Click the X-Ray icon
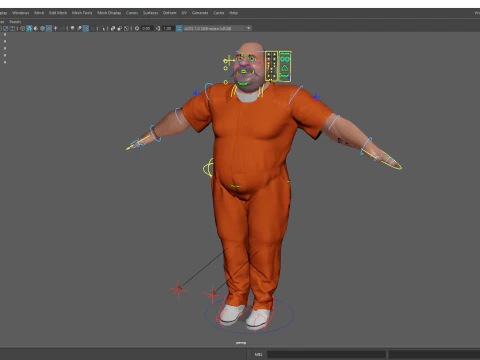 click(113, 28)
